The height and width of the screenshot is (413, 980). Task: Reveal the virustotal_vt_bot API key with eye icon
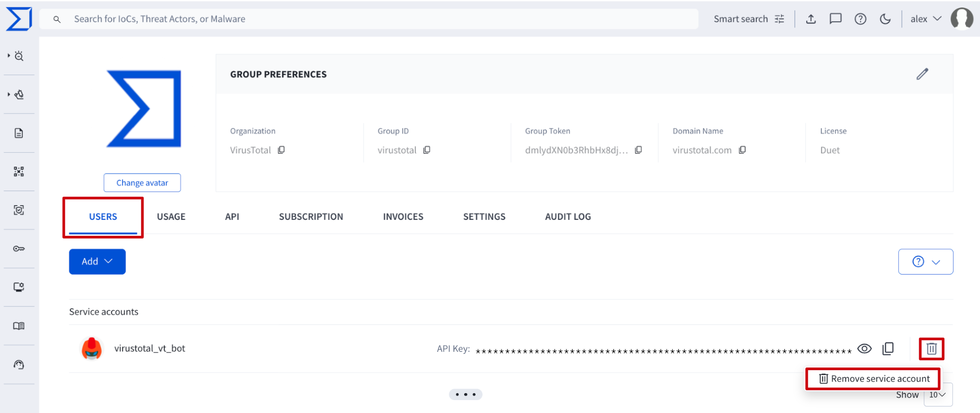[864, 348]
